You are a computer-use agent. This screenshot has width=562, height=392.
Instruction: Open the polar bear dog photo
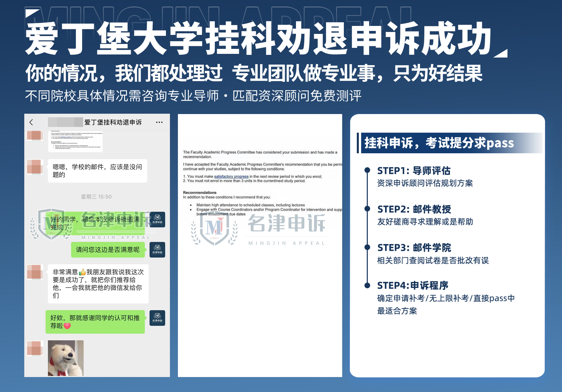66,358
